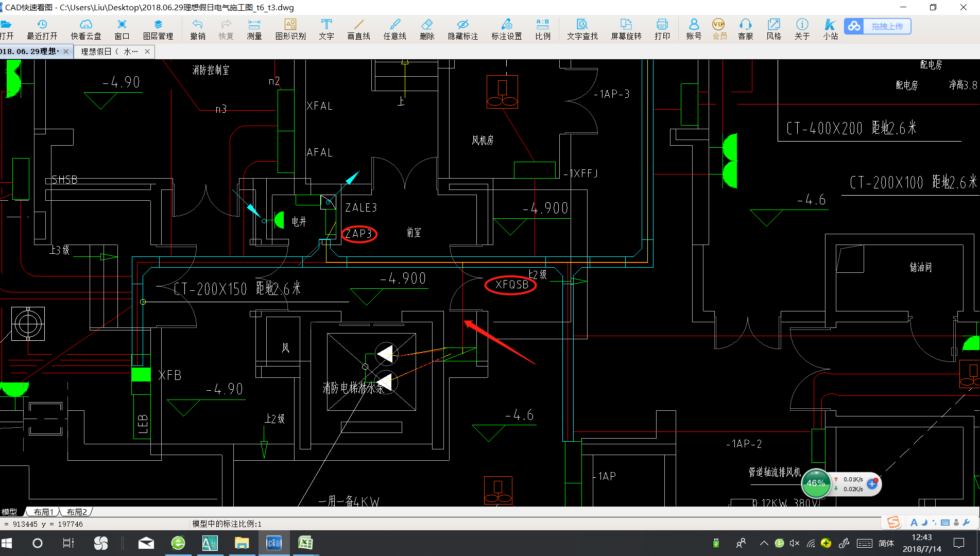Click the 模型中的标注比例:1 status text

(227, 524)
